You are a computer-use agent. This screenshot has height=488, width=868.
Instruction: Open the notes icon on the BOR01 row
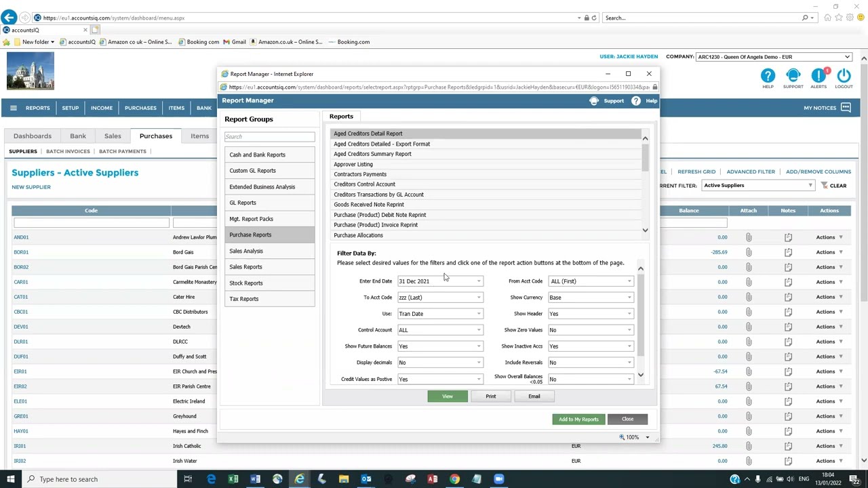[x=787, y=252]
